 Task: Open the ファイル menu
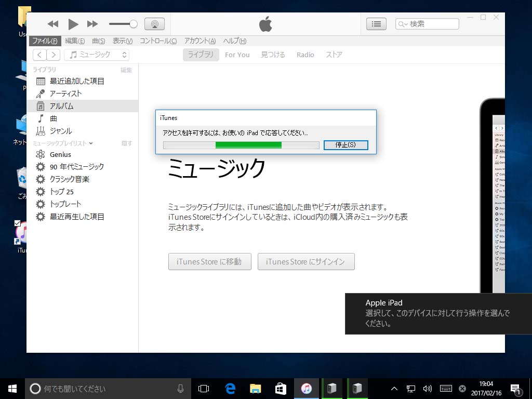pos(45,41)
